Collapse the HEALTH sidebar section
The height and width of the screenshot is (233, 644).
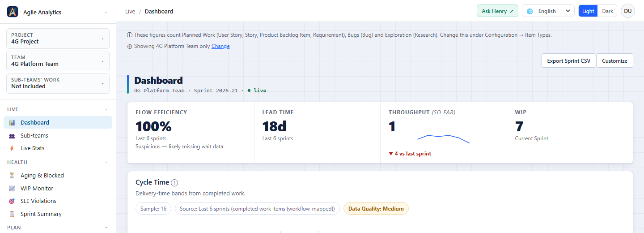[x=106, y=162]
